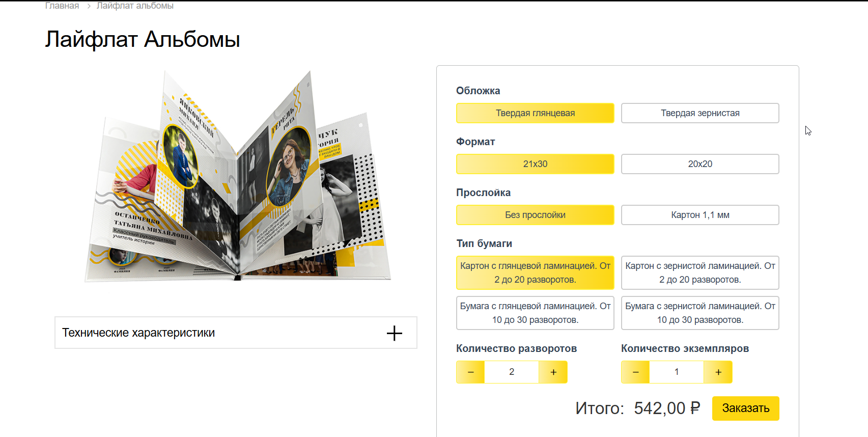Click the copies quantity input field

pyautogui.click(x=677, y=372)
